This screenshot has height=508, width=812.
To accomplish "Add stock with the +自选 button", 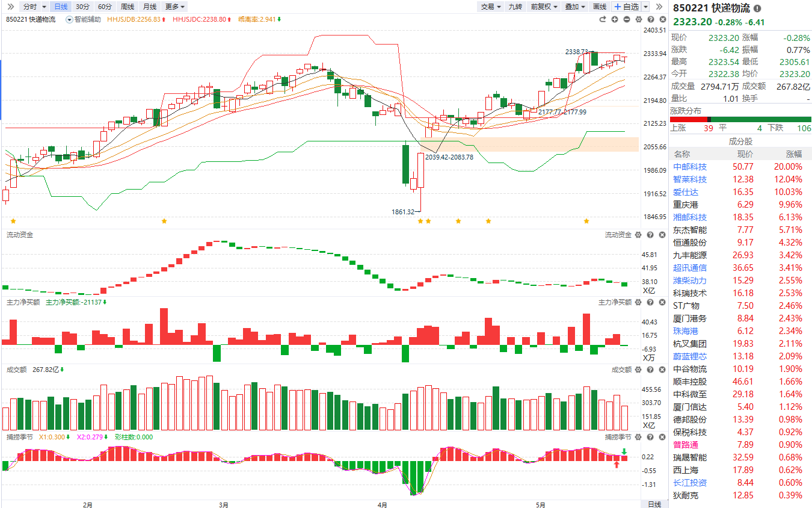I will [626, 7].
